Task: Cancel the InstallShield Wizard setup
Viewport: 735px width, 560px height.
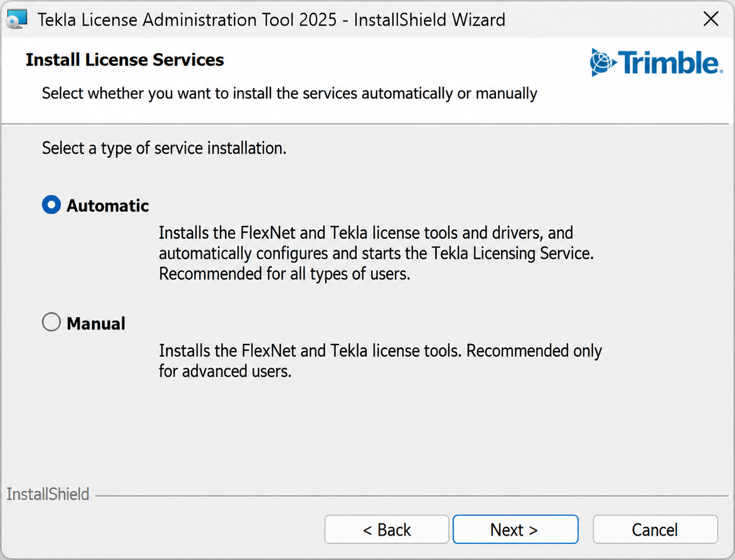Action: [x=655, y=529]
